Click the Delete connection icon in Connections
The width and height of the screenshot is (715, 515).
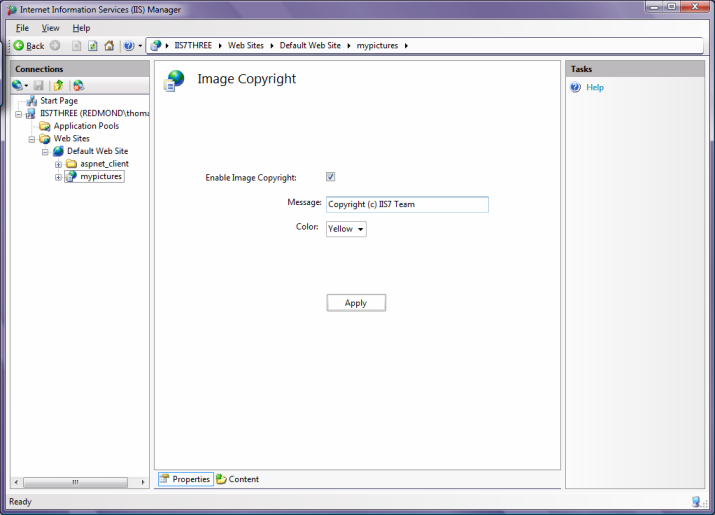[78, 85]
